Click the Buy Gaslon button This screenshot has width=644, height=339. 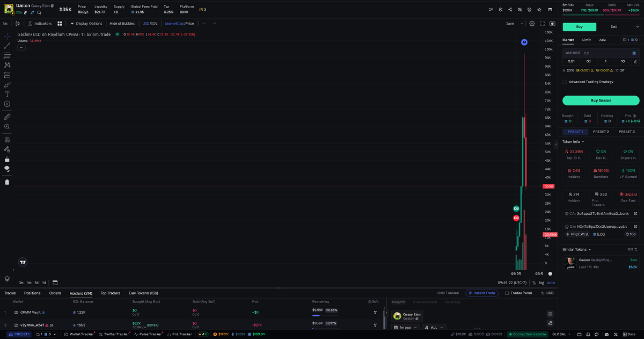(x=601, y=100)
